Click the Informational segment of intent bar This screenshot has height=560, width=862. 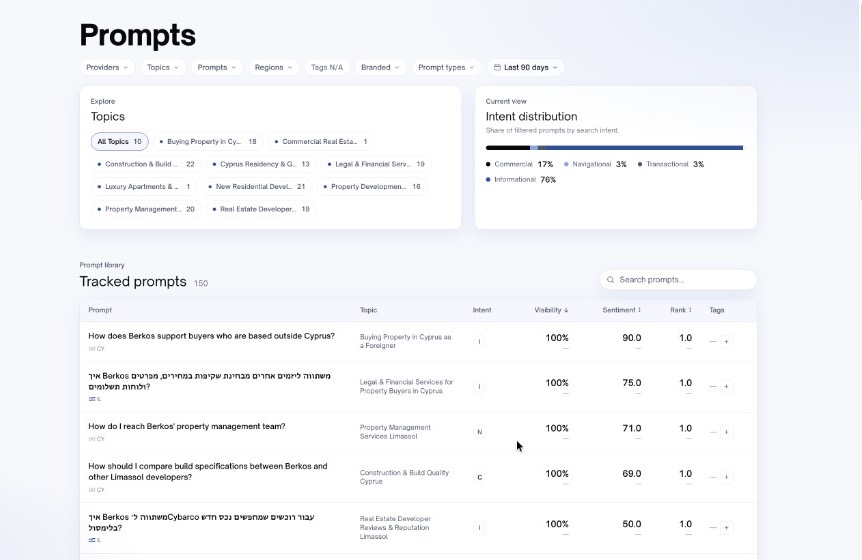644,147
